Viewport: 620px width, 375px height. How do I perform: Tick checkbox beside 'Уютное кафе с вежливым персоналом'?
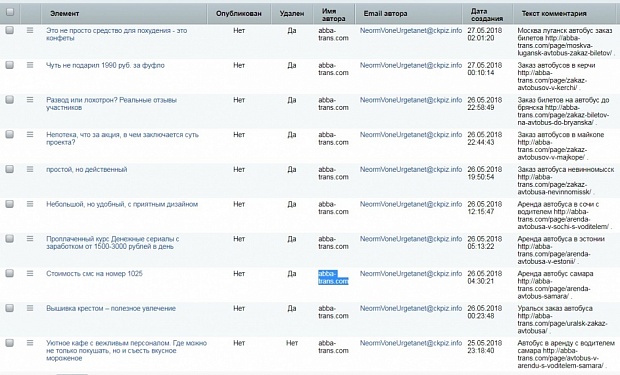click(9, 343)
